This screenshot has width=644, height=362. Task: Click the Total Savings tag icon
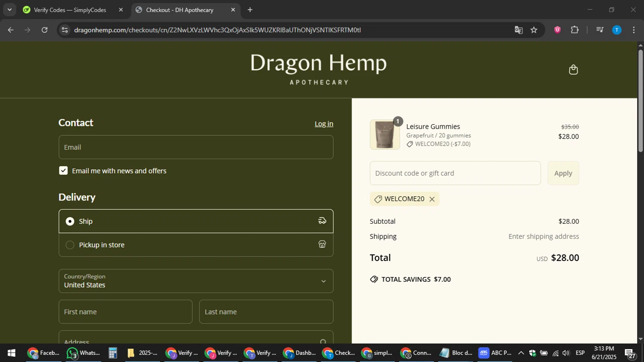374,280
